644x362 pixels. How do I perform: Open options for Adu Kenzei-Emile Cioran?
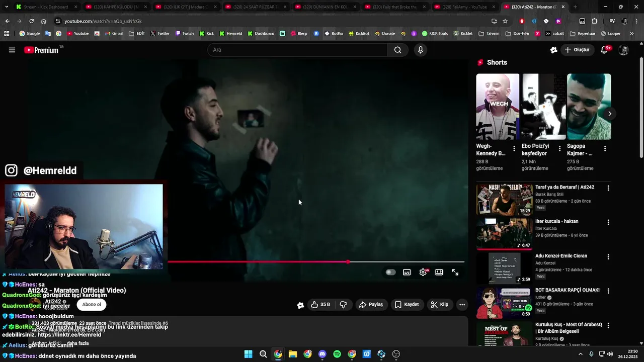(x=608, y=256)
